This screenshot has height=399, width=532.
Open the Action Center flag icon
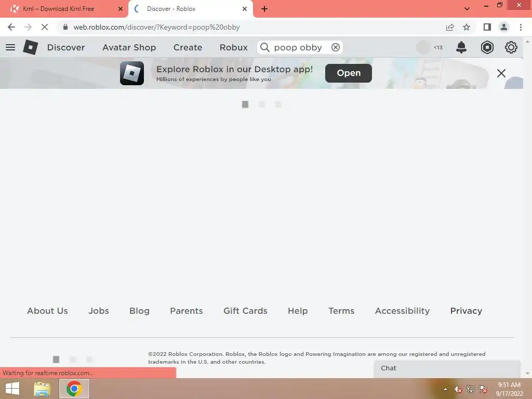pyautogui.click(x=483, y=390)
